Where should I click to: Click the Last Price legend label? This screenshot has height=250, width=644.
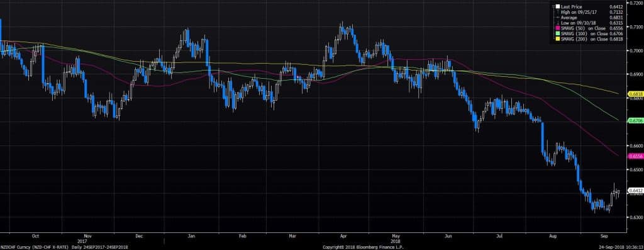click(x=570, y=6)
